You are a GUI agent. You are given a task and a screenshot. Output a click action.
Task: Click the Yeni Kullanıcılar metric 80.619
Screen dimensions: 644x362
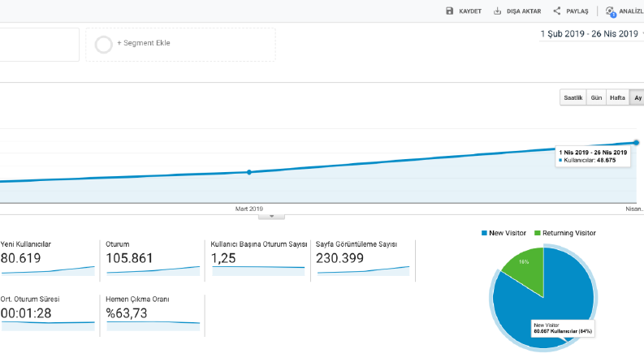[20, 258]
